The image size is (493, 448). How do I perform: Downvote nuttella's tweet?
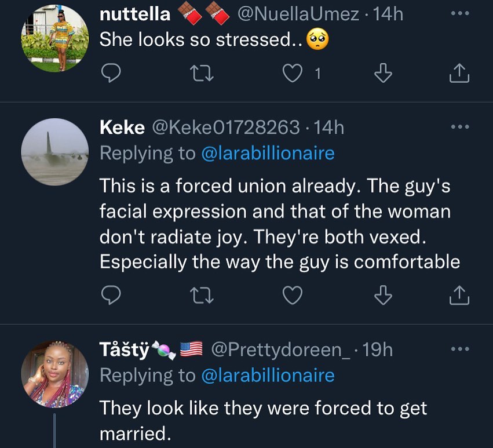pyautogui.click(x=383, y=74)
